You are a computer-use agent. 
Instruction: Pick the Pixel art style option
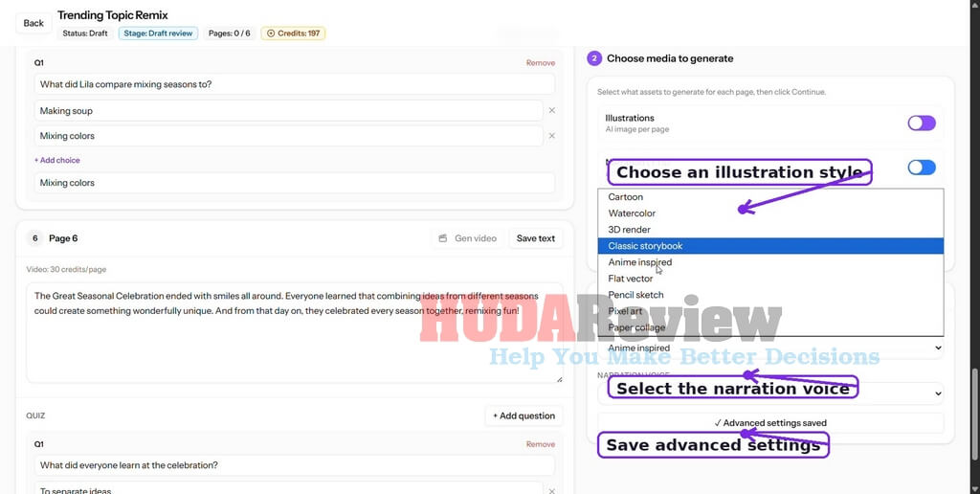pos(770,311)
